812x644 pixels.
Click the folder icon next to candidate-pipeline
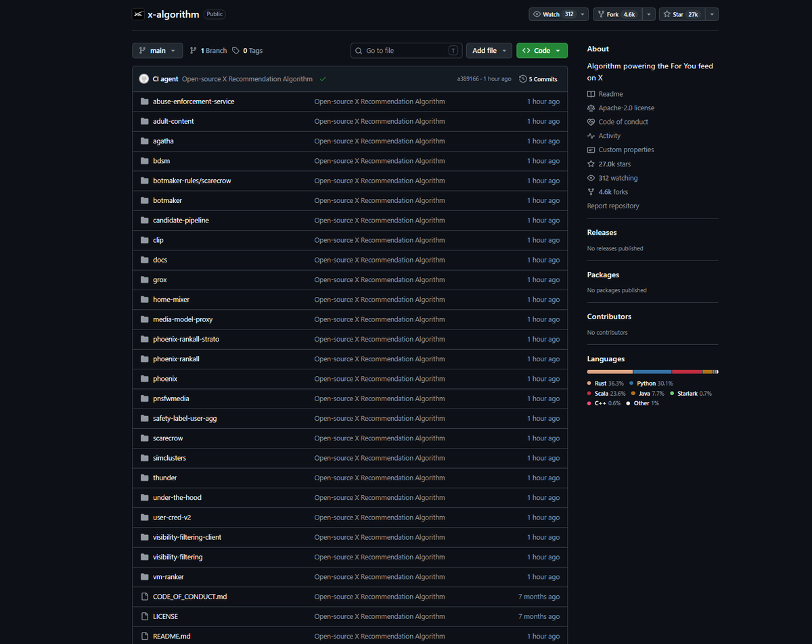144,221
